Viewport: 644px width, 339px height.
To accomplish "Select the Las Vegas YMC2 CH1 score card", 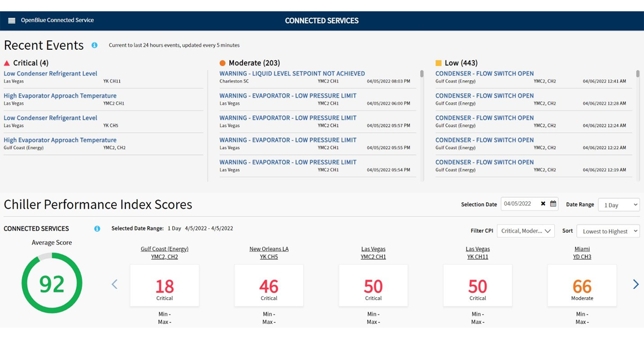I will pyautogui.click(x=373, y=285).
